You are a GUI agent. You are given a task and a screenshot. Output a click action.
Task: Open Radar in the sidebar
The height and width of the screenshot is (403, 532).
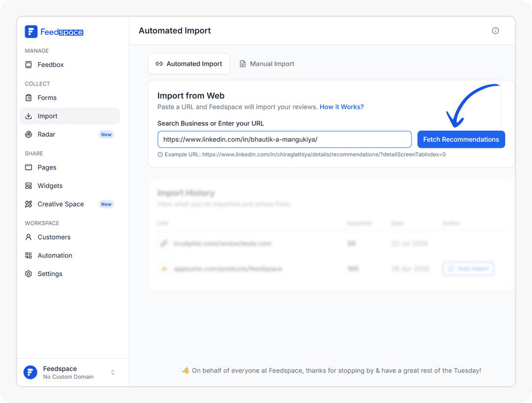pos(69,134)
